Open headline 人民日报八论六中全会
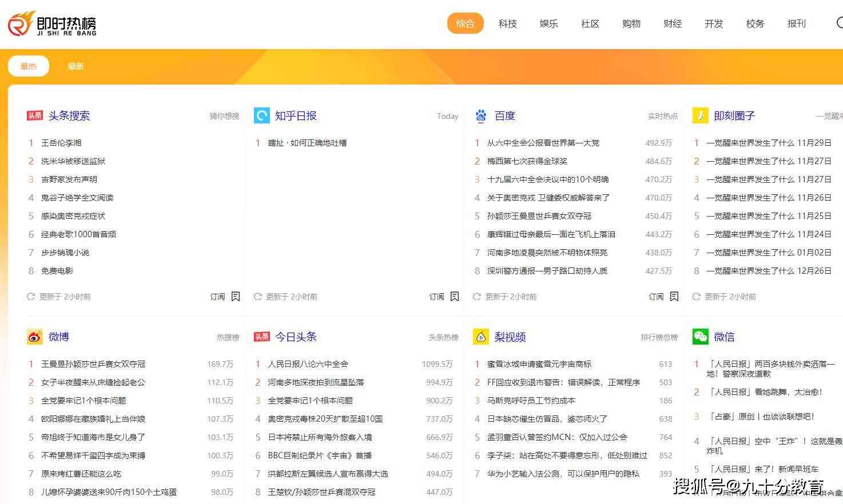 click(308, 364)
